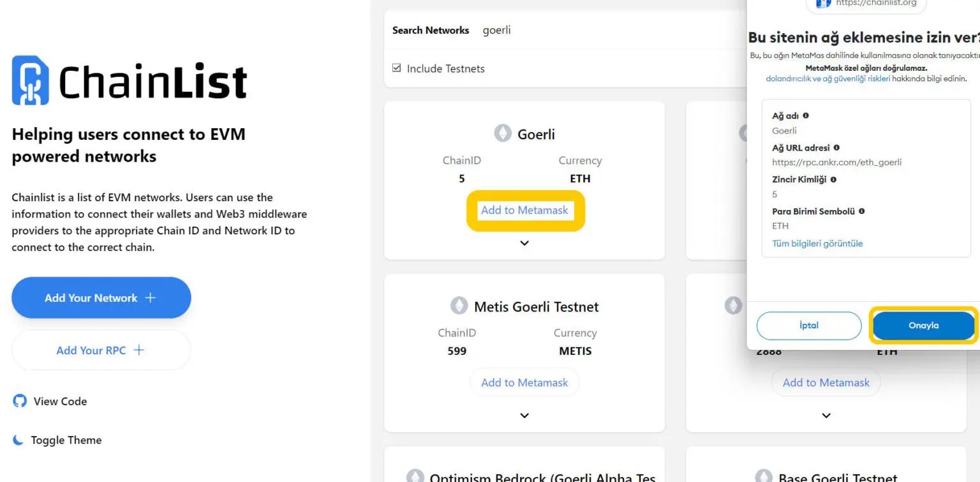The width and height of the screenshot is (980, 482).
Task: Click the Goerli network title
Action: point(536,134)
